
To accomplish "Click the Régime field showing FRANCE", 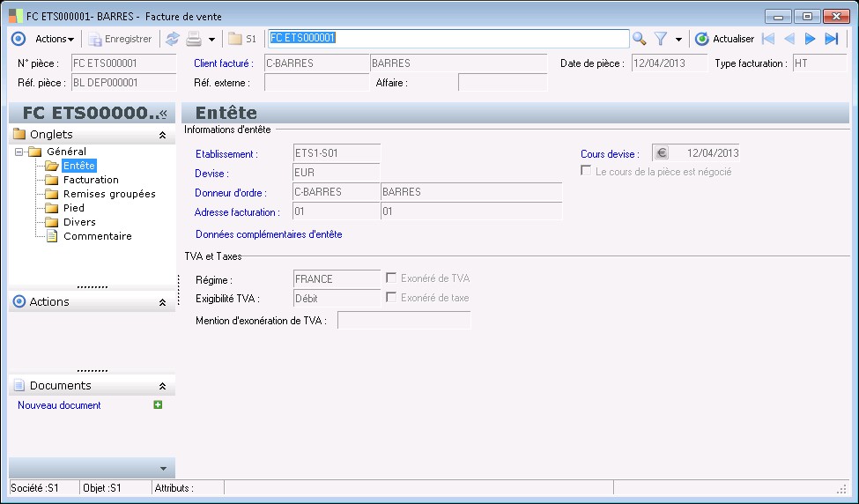I will click(337, 278).
